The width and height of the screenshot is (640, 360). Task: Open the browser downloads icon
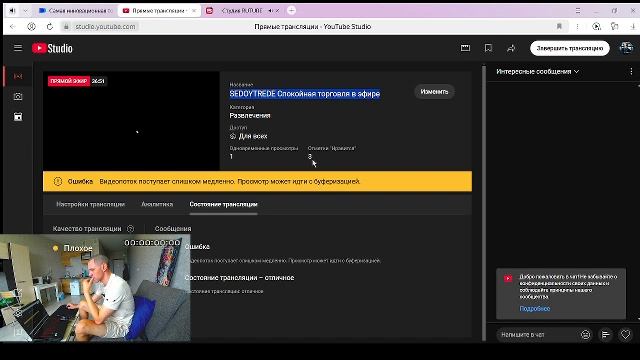pyautogui.click(x=632, y=27)
